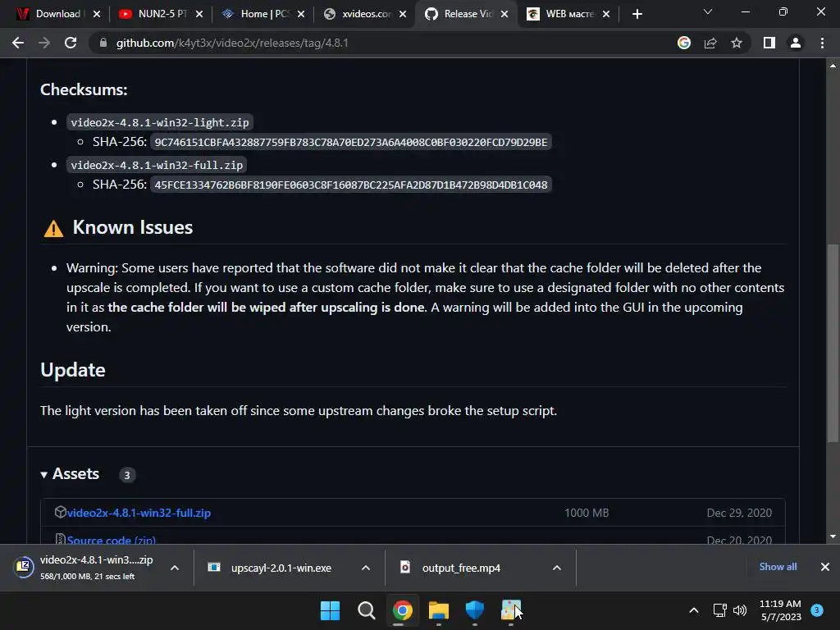Reload the GitHub release page
Viewport: 840px width, 630px height.
[71, 43]
